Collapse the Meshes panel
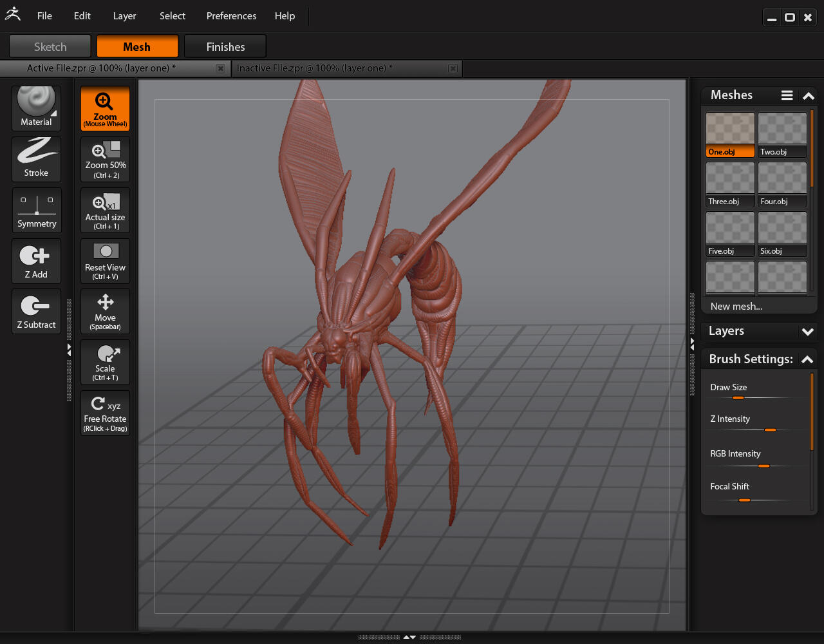The height and width of the screenshot is (644, 824). [x=809, y=96]
